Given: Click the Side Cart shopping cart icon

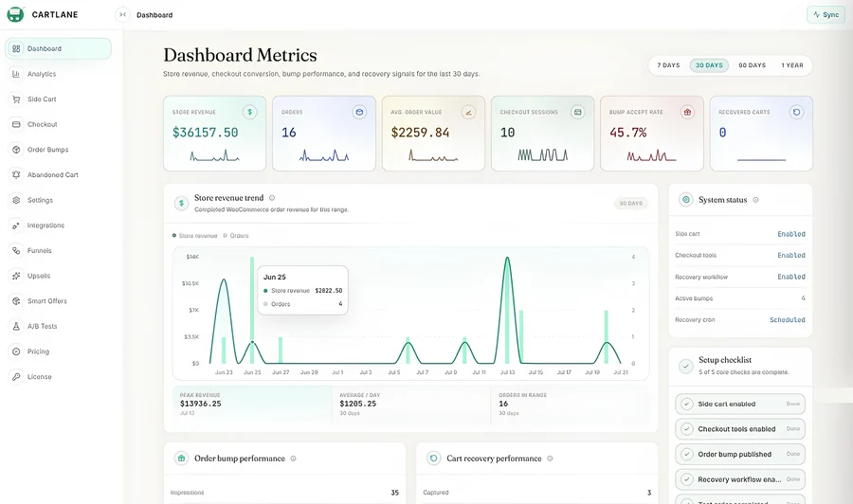Looking at the screenshot, I should 16,99.
